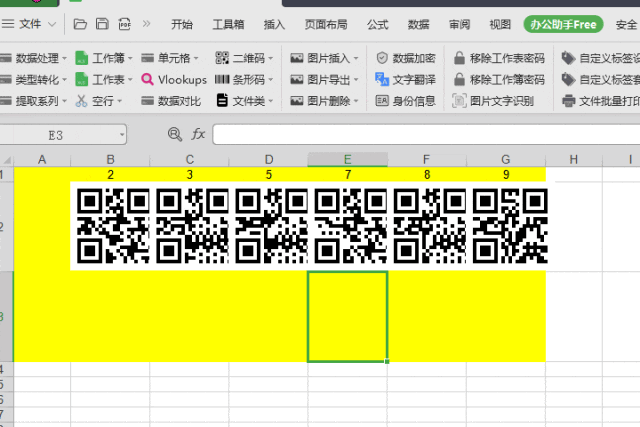Click the 移除工作簿密码 lock icon

(x=459, y=79)
